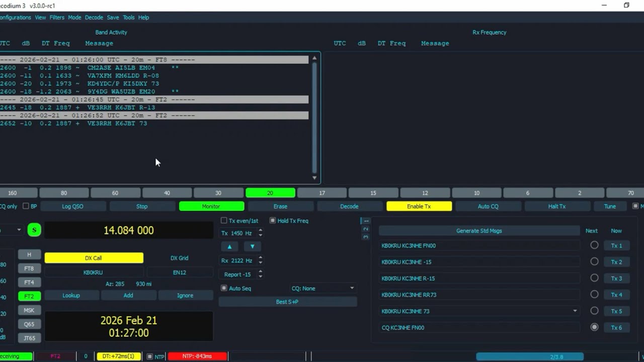Viewport: 644px width, 362px height.
Task: Select the H mode button
Action: 29,254
